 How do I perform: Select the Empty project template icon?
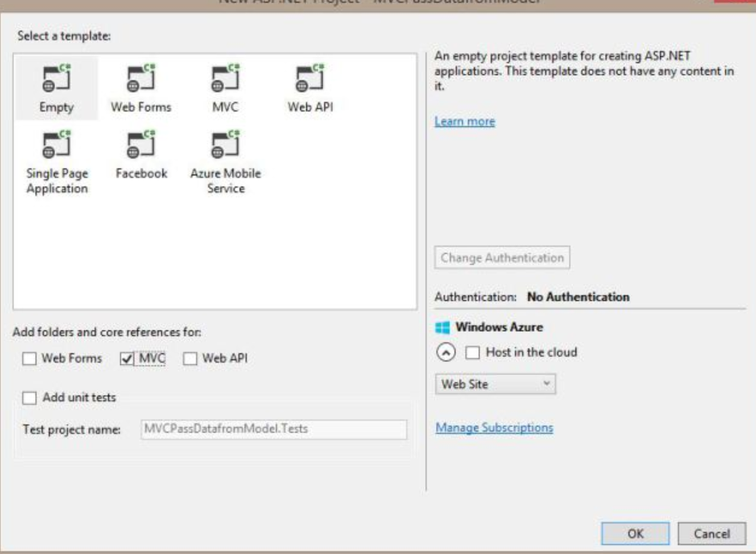[56, 78]
